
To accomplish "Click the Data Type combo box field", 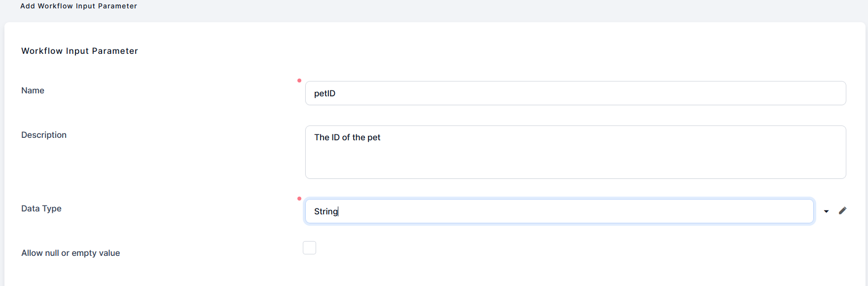I will click(x=559, y=211).
